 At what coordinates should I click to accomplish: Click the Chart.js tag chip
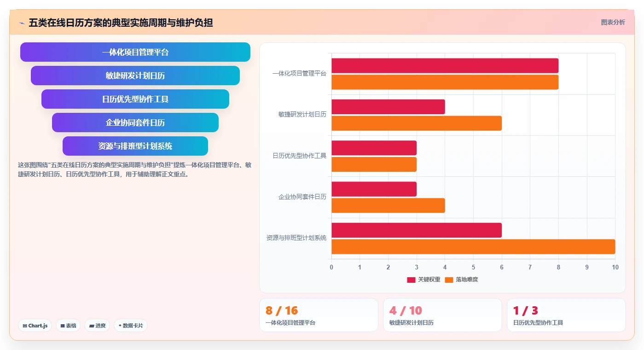(x=35, y=326)
